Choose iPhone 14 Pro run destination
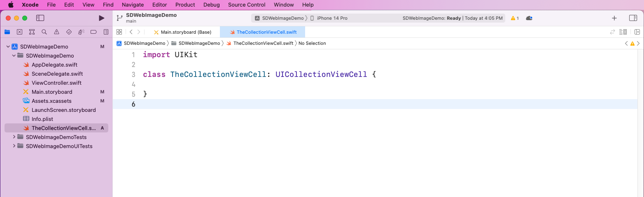 click(x=329, y=18)
